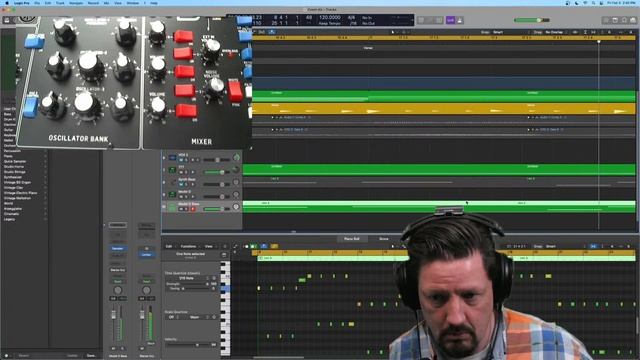Select Quick Sampler in library list

tap(15, 162)
